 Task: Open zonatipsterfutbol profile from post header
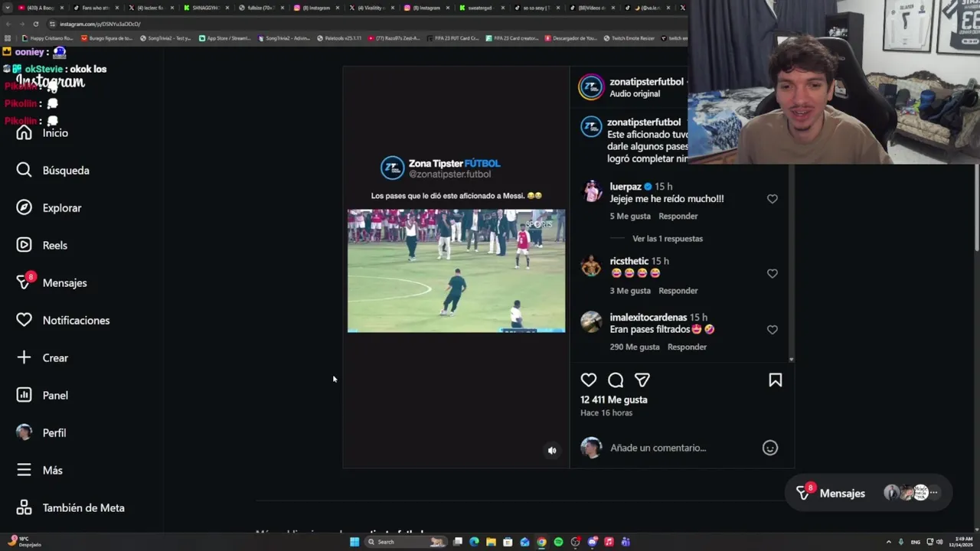[x=646, y=82]
